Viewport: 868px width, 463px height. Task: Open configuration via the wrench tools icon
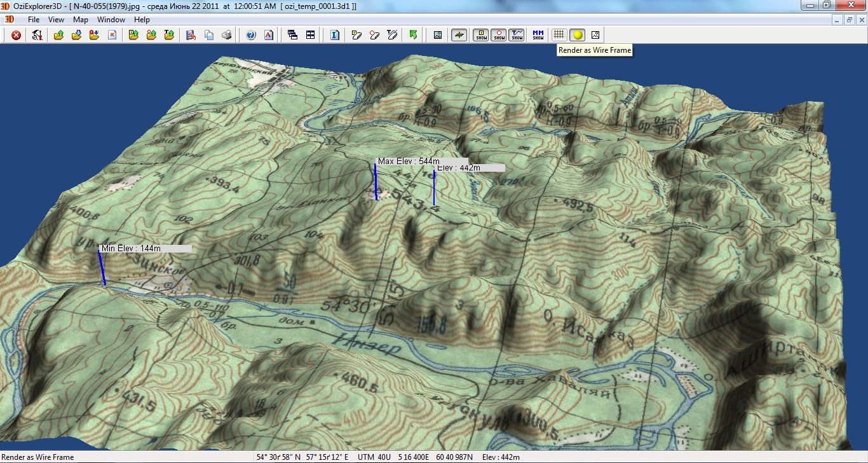point(37,35)
